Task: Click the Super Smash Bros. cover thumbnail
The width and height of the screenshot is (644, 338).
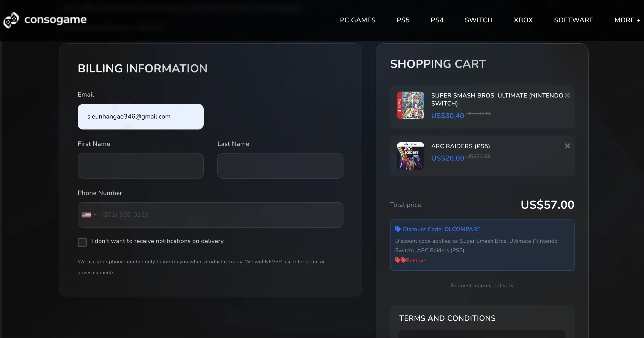Action: [x=411, y=105]
